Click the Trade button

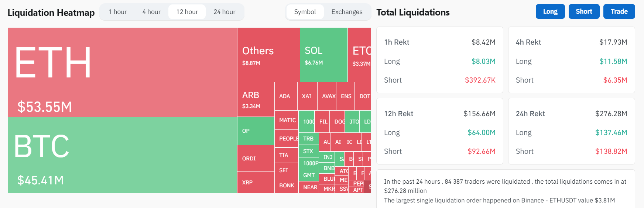pyautogui.click(x=619, y=11)
